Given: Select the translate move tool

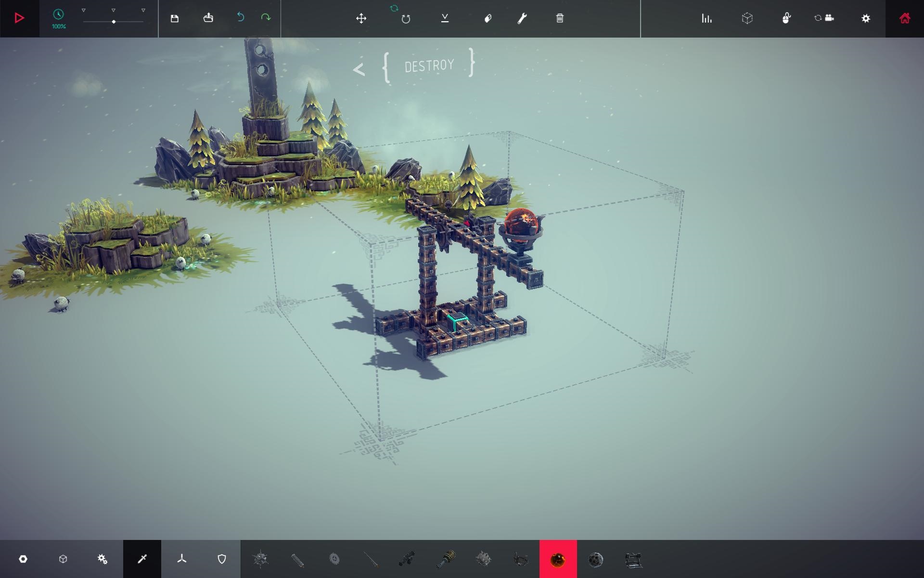Looking at the screenshot, I should (361, 18).
